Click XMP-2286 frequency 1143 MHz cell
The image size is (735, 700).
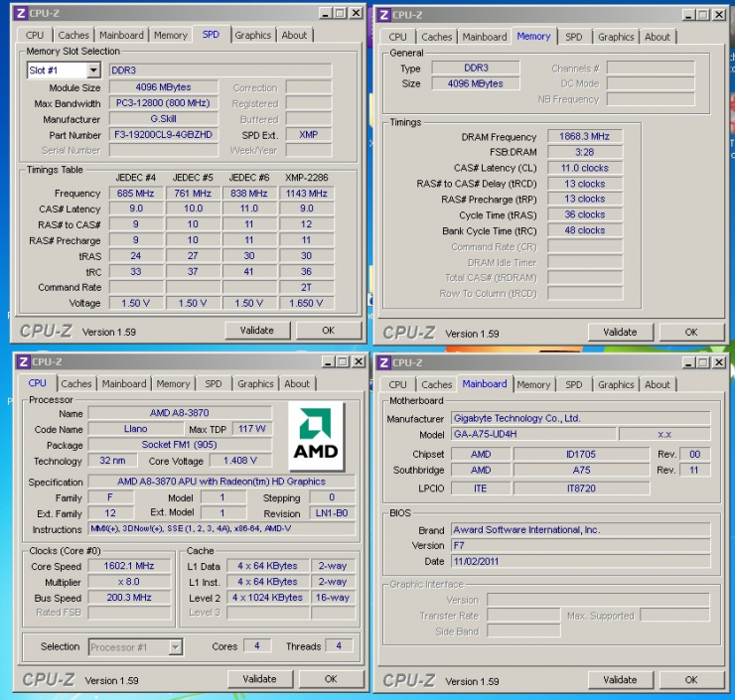[307, 193]
